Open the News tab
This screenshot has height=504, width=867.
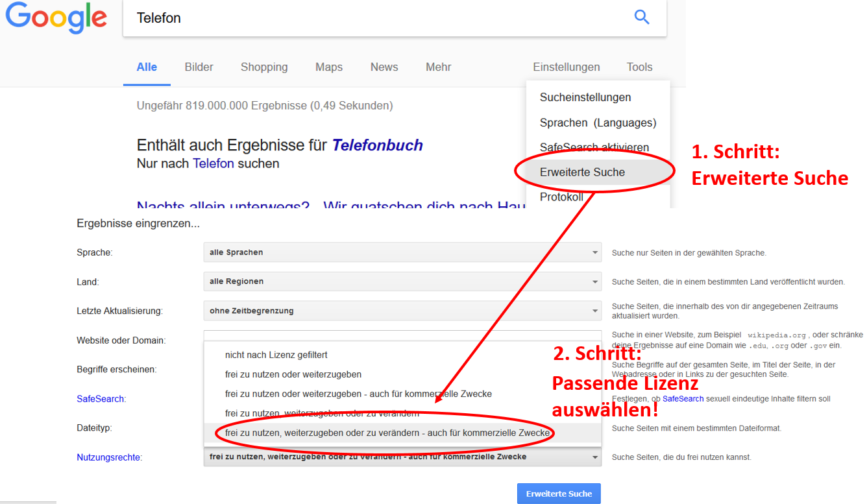384,67
